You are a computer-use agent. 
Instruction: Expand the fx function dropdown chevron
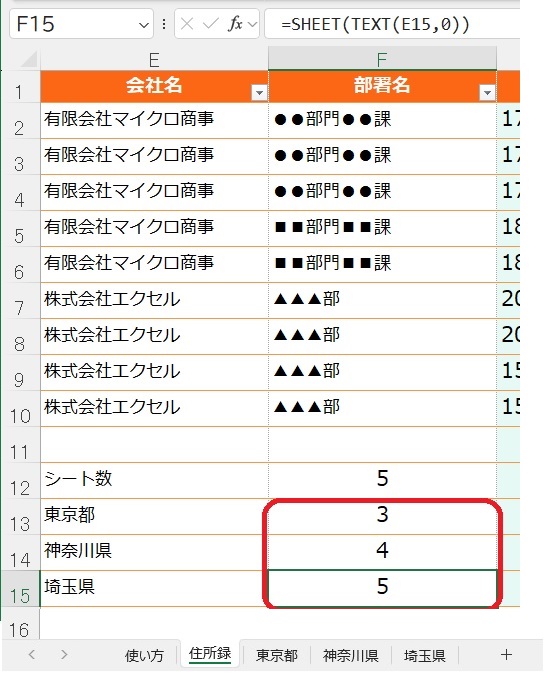(x=253, y=24)
